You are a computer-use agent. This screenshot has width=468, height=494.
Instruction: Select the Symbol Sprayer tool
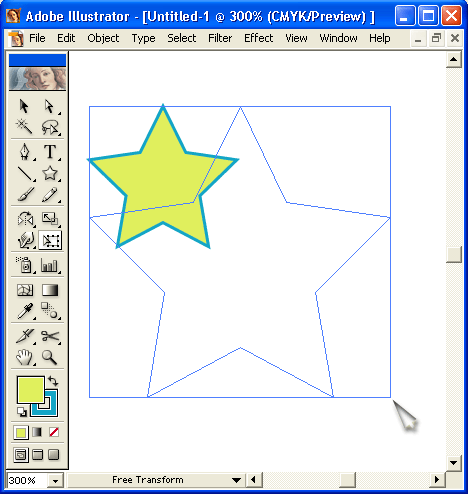click(25, 265)
